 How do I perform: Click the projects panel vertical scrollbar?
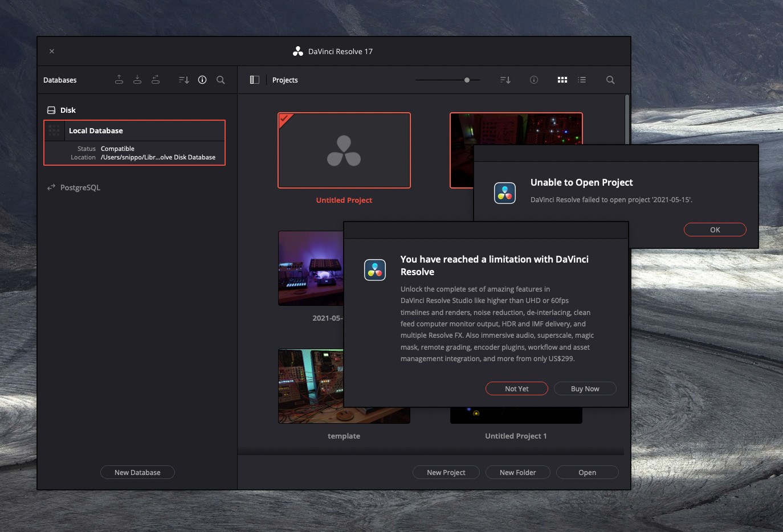click(627, 119)
